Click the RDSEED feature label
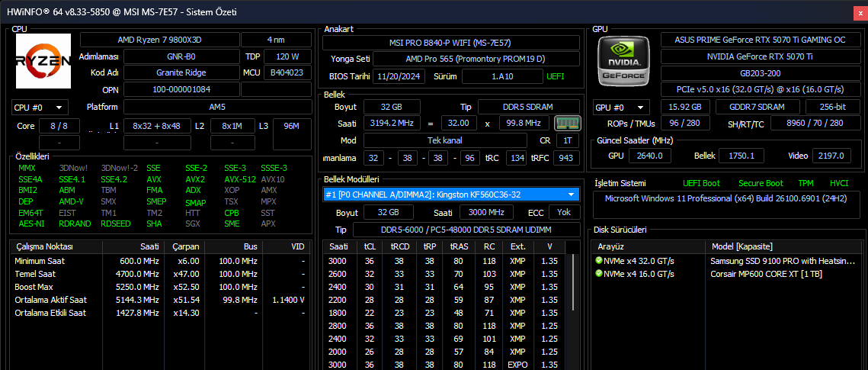The image size is (868, 370). click(x=116, y=224)
